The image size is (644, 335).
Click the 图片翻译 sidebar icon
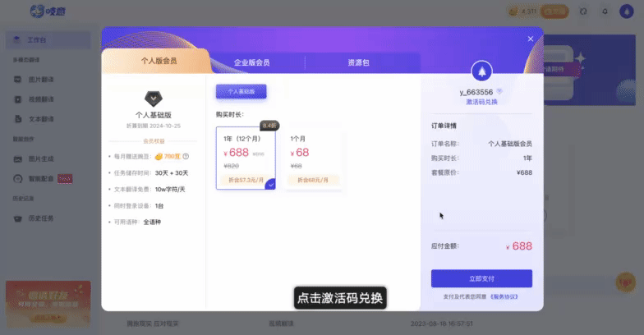coord(18,80)
